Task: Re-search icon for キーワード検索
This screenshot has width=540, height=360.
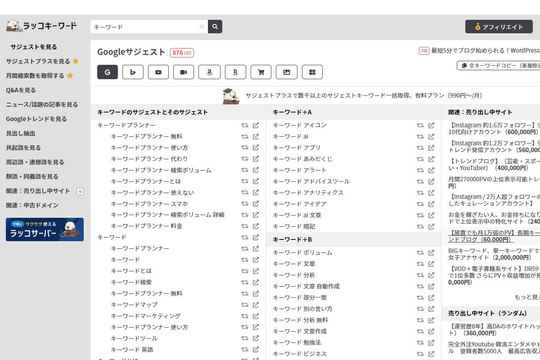Action: click(245, 282)
